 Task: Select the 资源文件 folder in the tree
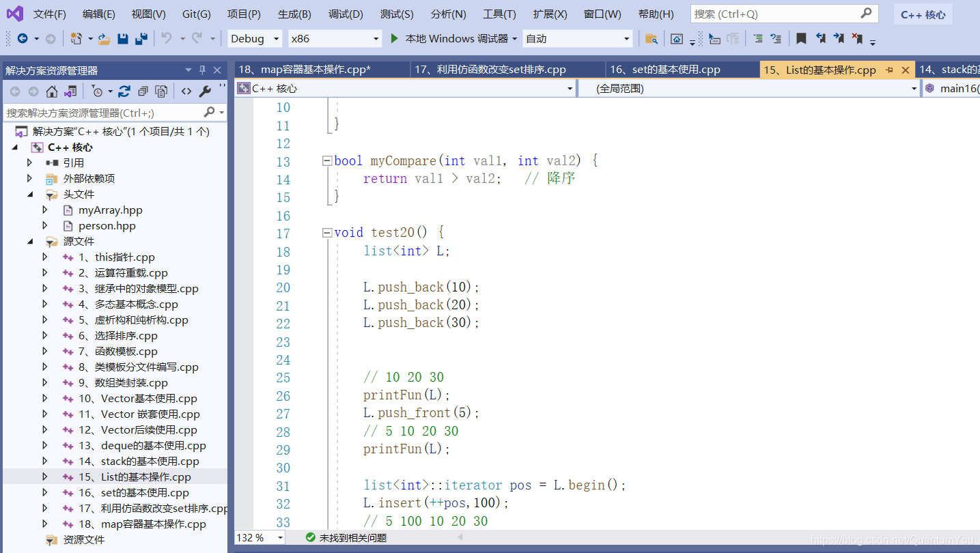(84, 540)
